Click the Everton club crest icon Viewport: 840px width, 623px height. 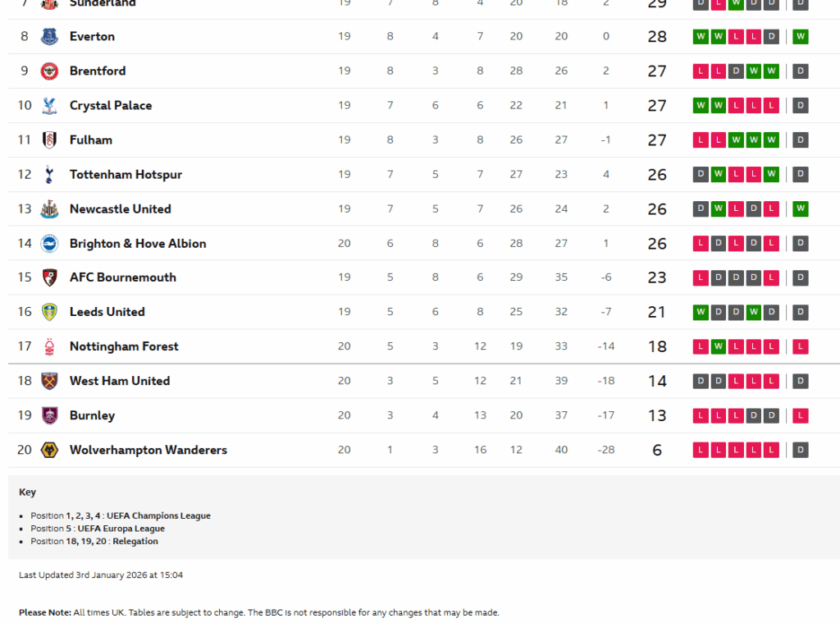[49, 36]
